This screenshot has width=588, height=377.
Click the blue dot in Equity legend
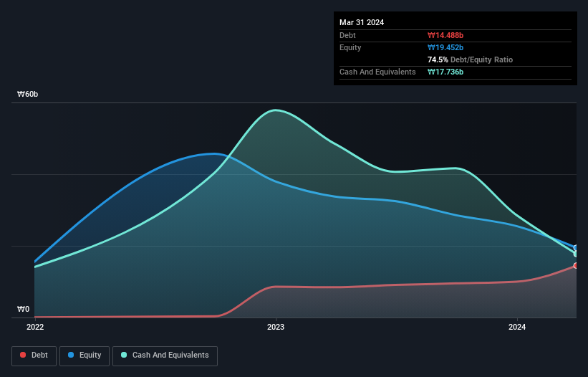[71, 355]
